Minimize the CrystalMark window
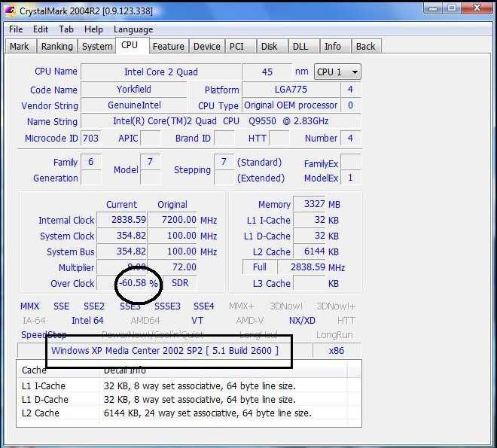 [x=433, y=8]
